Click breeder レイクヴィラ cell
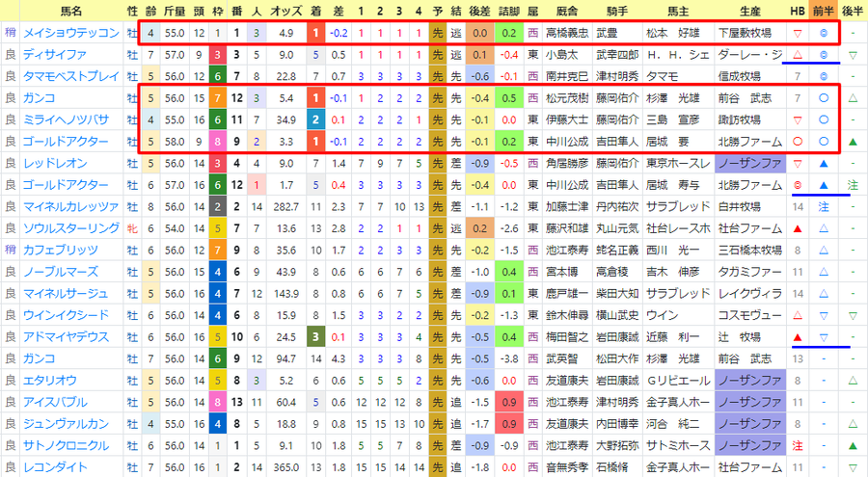The width and height of the screenshot is (868, 477). coord(750,294)
